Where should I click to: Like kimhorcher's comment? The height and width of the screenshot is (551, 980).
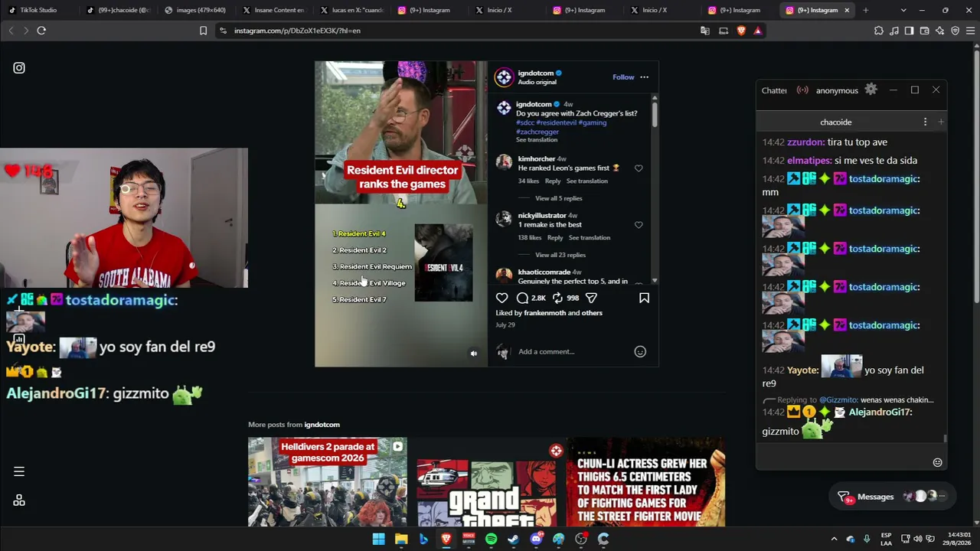[639, 168]
